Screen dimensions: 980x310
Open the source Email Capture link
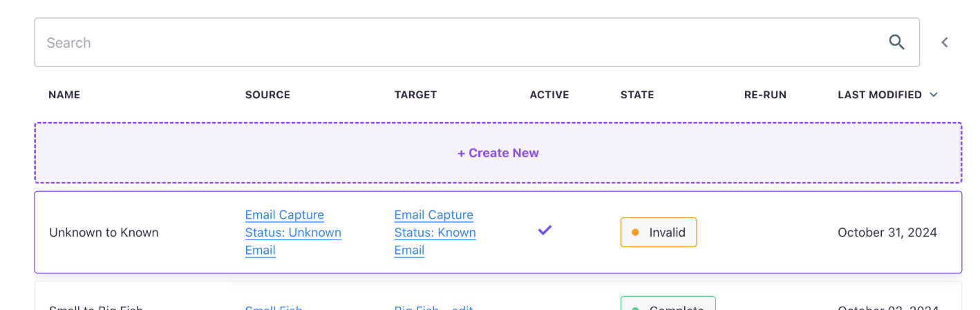coord(285,215)
